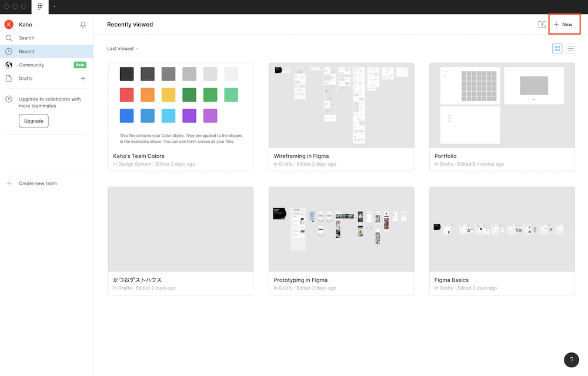588x376 pixels.
Task: Open the help question mark button
Action: 571,360
